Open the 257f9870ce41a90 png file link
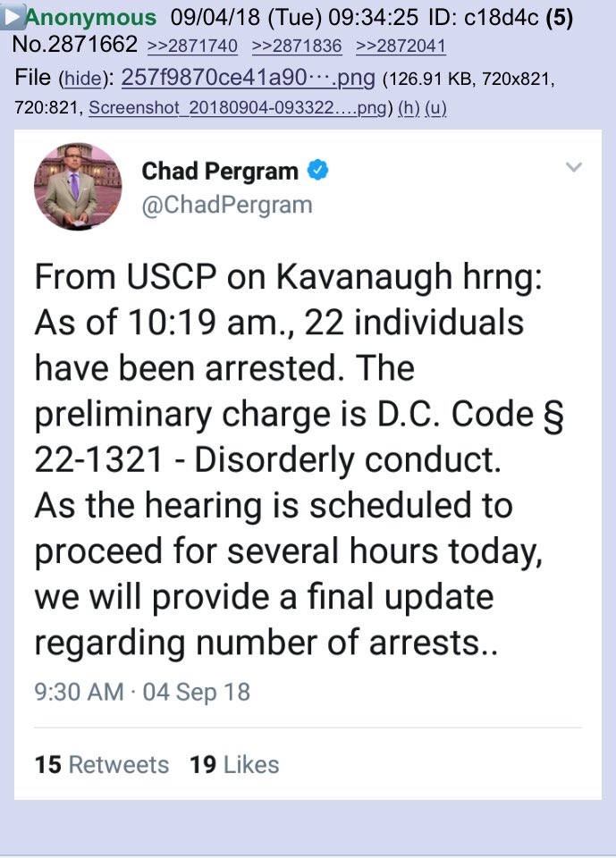Viewport: 616px width, 858px height. point(249,79)
